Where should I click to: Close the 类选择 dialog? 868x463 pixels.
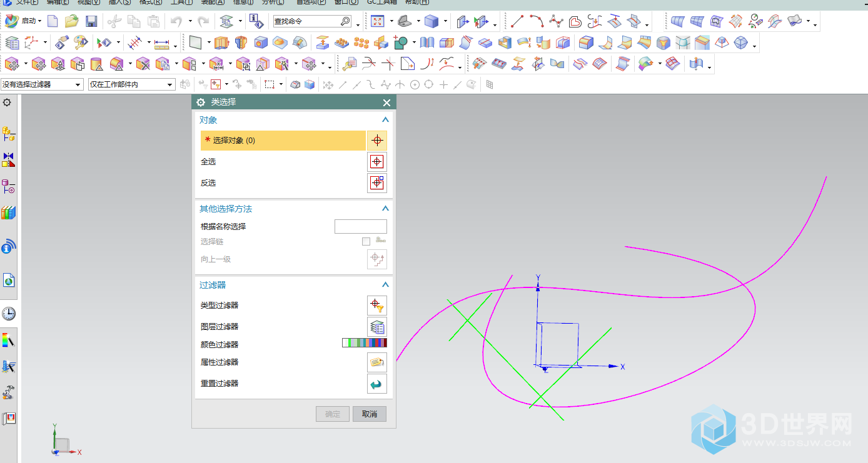386,102
